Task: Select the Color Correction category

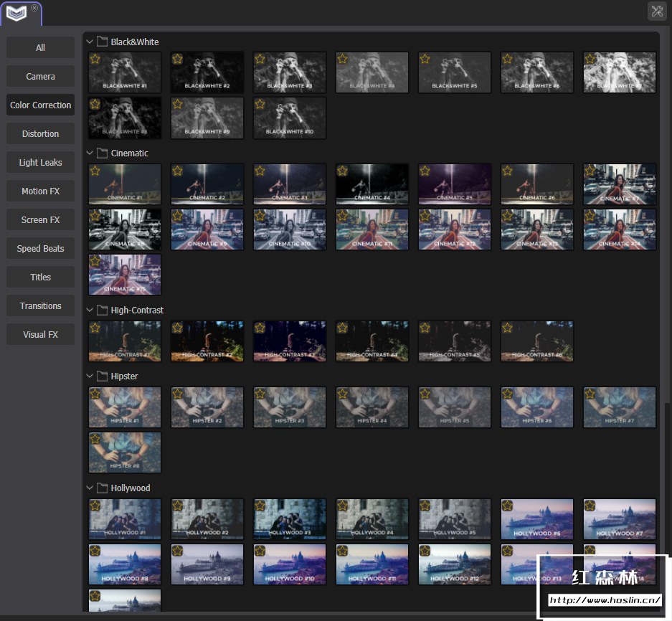Action: pyautogui.click(x=40, y=105)
